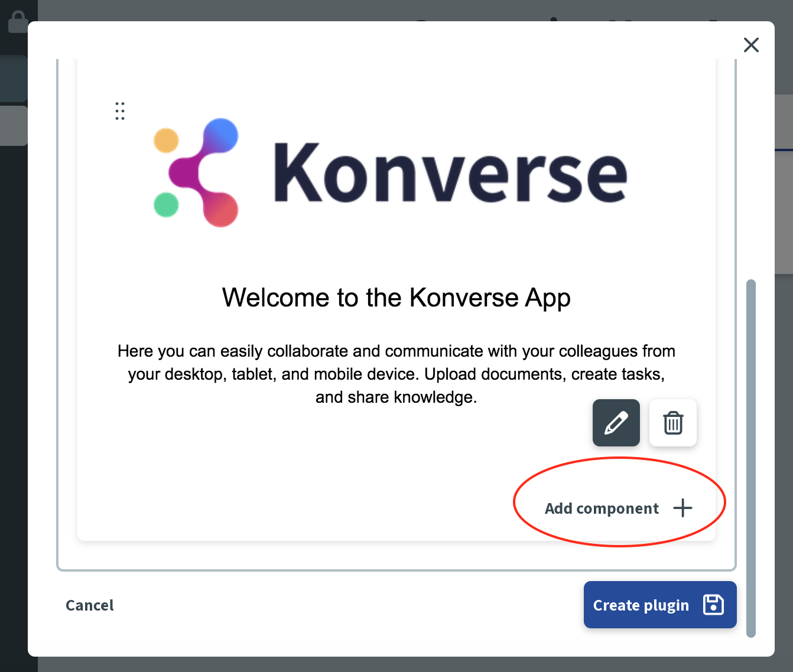Click the pencil edit icon button

pos(616,423)
